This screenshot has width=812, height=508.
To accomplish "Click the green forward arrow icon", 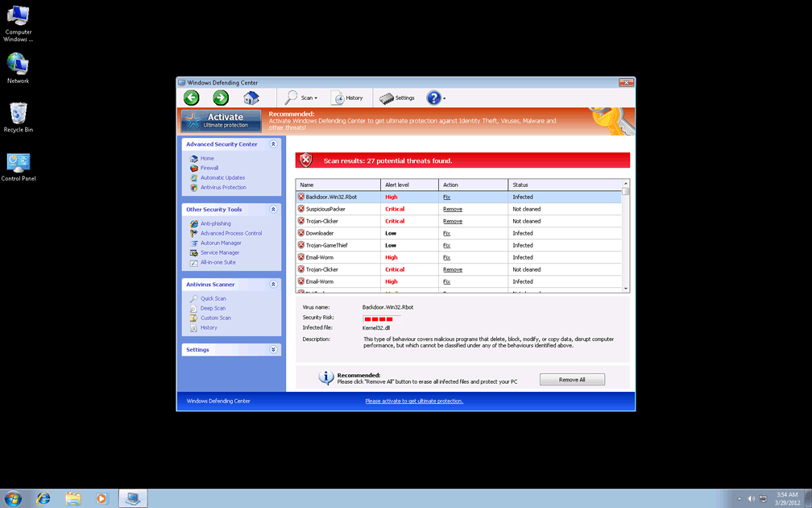I will tap(221, 98).
